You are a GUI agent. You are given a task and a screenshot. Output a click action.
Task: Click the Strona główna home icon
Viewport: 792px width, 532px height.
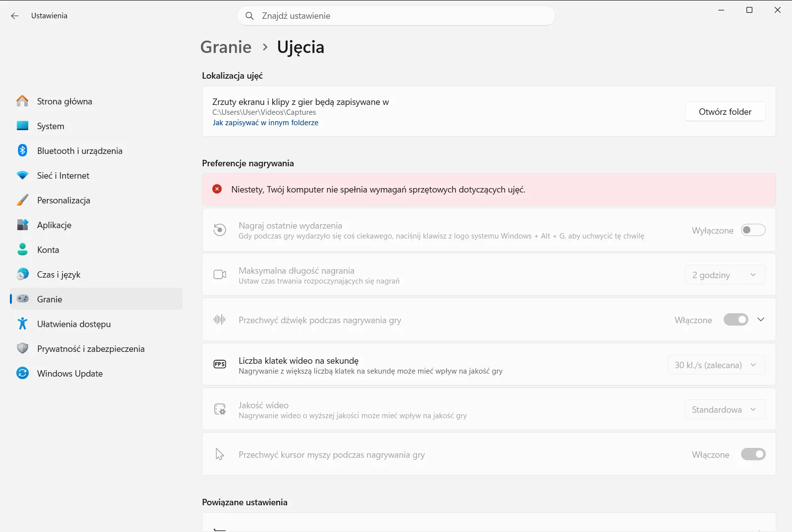(x=22, y=101)
